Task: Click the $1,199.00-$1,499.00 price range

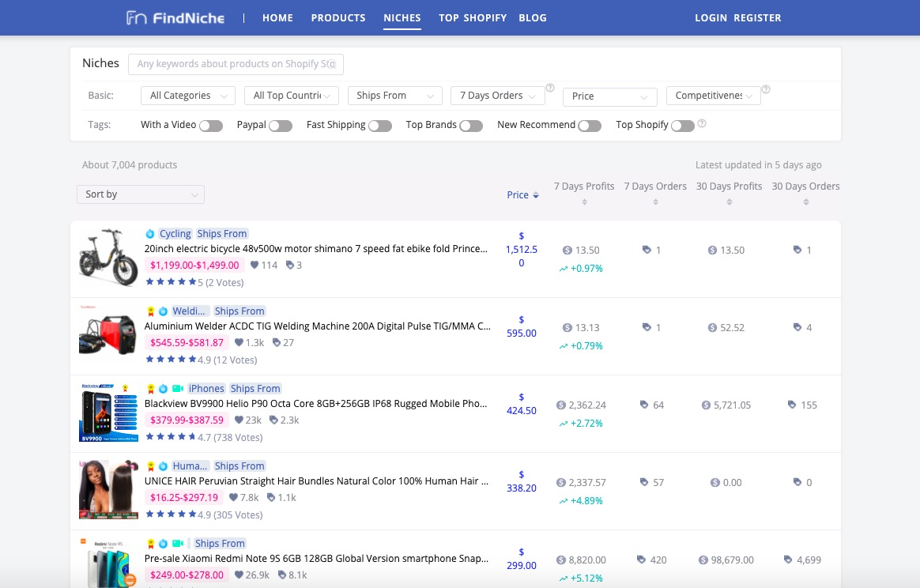Action: point(194,266)
